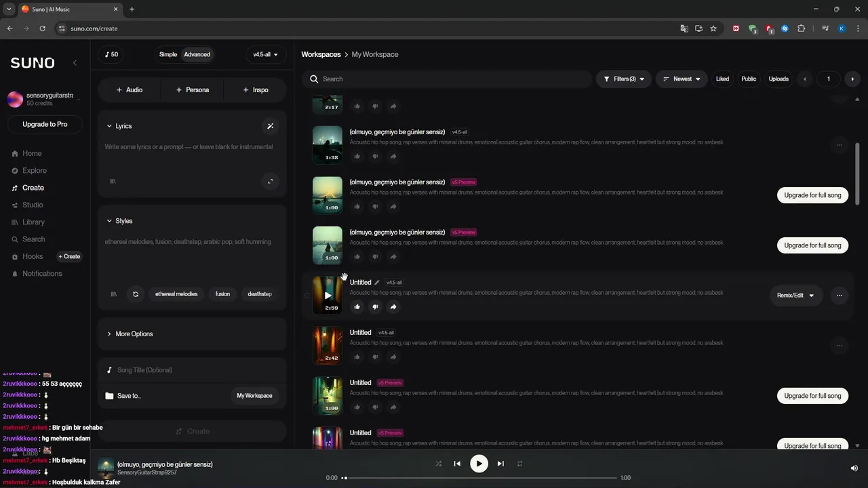Toggle the Liked filter
This screenshot has width=868, height=488.
point(722,79)
